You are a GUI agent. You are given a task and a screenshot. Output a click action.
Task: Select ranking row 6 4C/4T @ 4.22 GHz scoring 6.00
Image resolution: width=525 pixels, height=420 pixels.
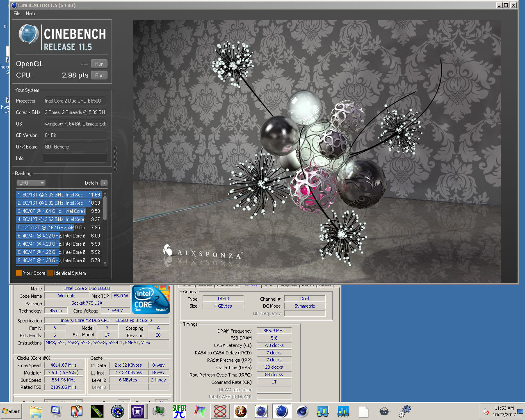59,236
